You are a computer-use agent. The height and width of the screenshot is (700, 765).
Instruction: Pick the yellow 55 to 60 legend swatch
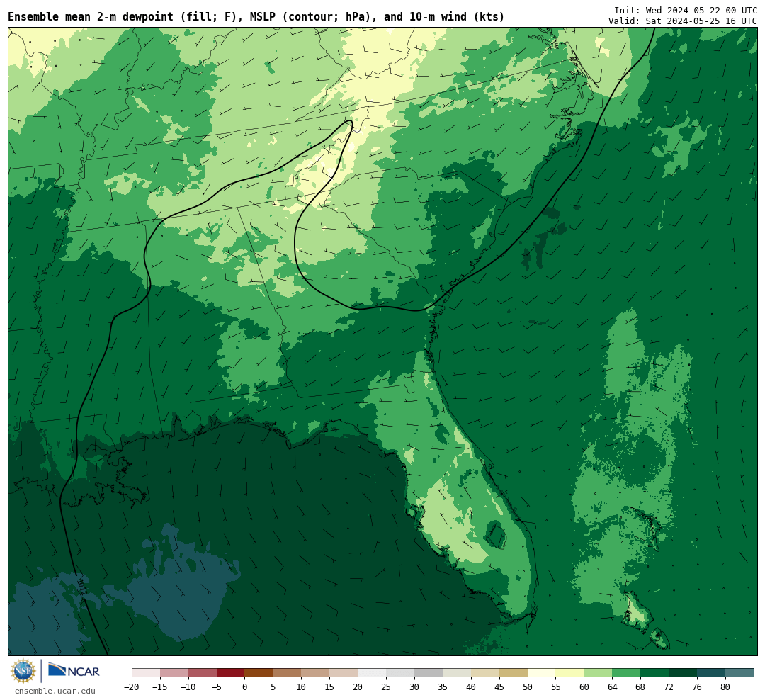[x=569, y=673]
